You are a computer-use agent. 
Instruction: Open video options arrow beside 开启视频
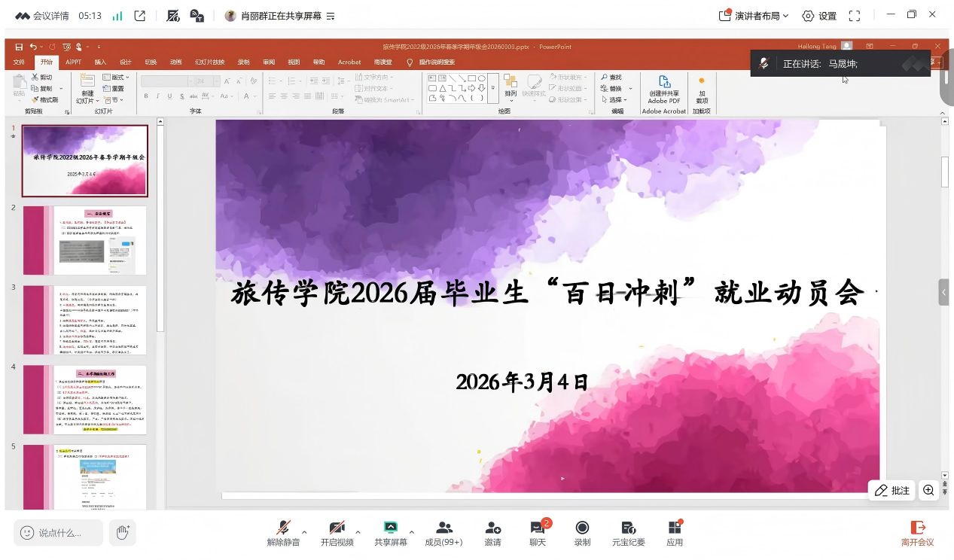tap(358, 531)
